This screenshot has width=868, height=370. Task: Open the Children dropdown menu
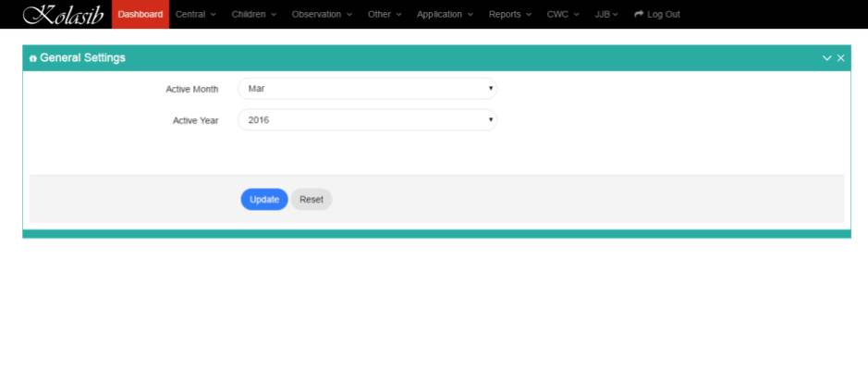[253, 15]
